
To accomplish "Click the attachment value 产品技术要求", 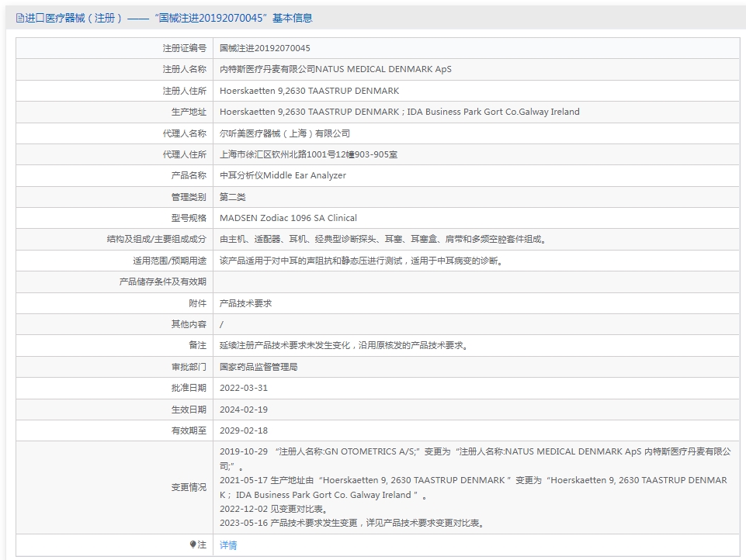I will [x=245, y=303].
